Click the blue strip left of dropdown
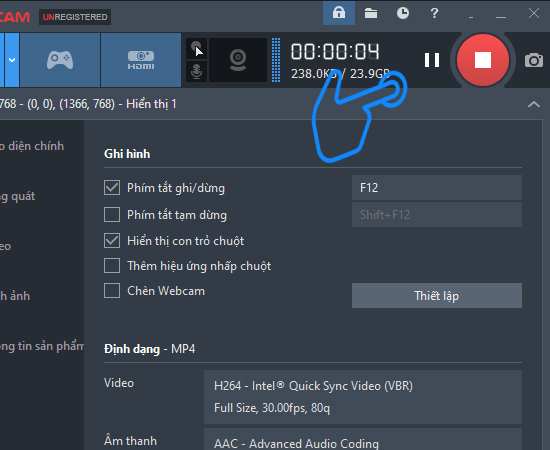The image size is (550, 450). pos(2,60)
